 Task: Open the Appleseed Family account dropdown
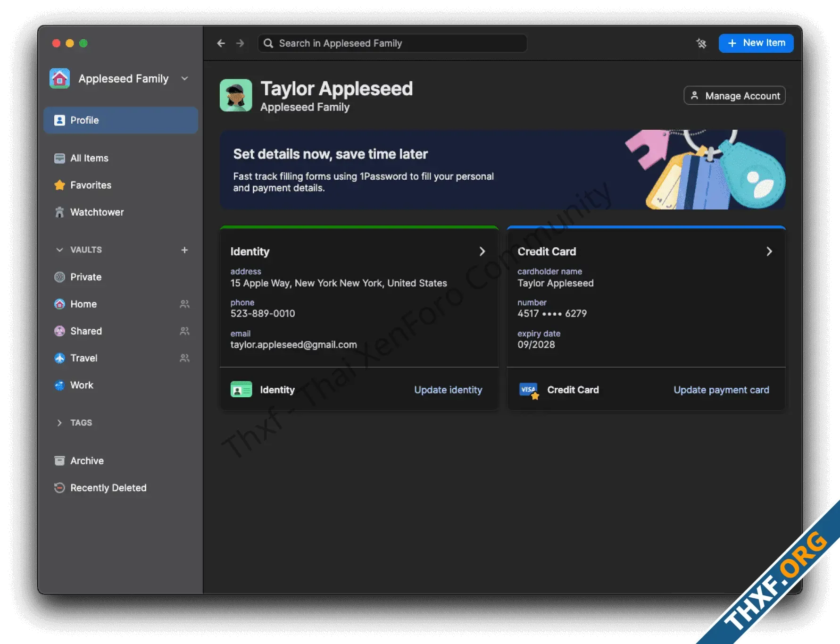pos(185,78)
